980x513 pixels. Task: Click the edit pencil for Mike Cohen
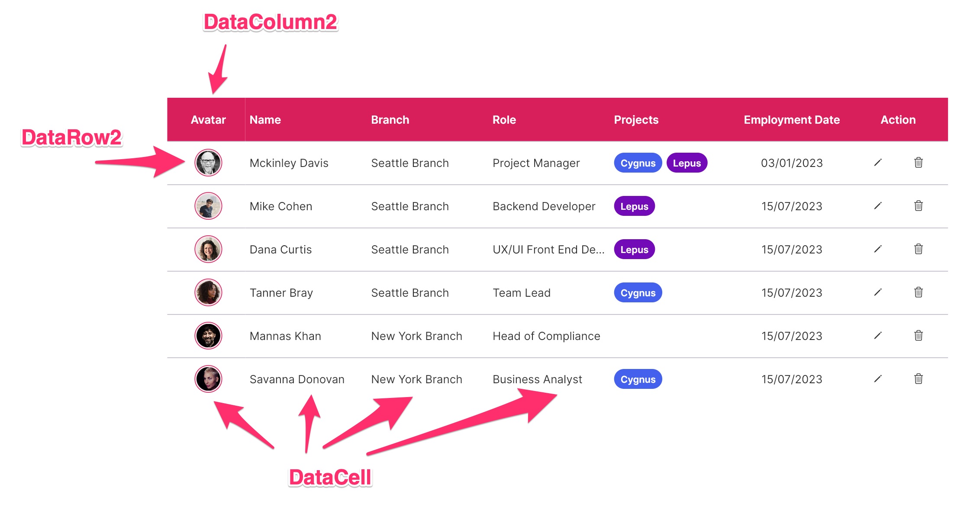pyautogui.click(x=878, y=206)
